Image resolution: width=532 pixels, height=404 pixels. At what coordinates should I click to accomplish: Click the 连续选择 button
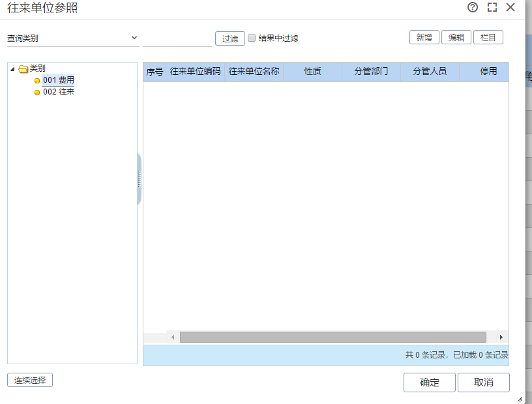[x=30, y=380]
